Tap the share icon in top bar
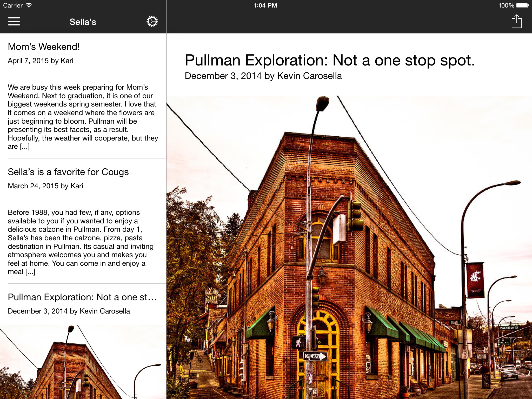 [x=516, y=22]
